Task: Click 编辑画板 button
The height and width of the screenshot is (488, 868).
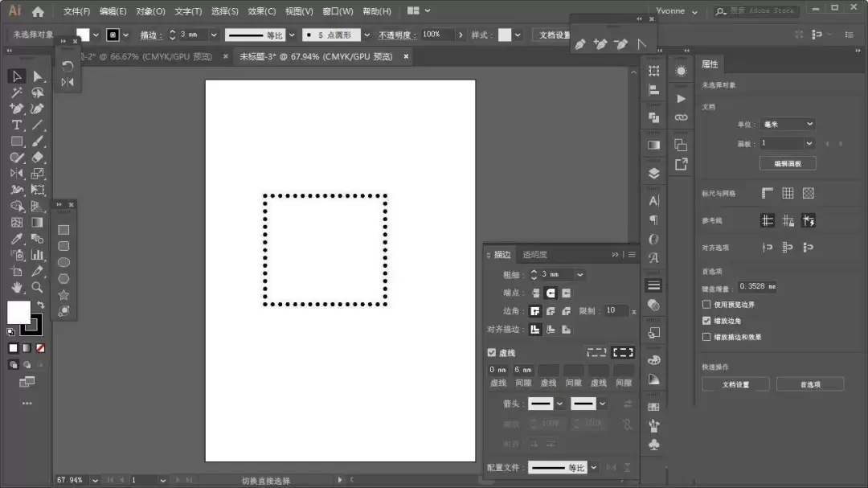Action: tap(788, 163)
